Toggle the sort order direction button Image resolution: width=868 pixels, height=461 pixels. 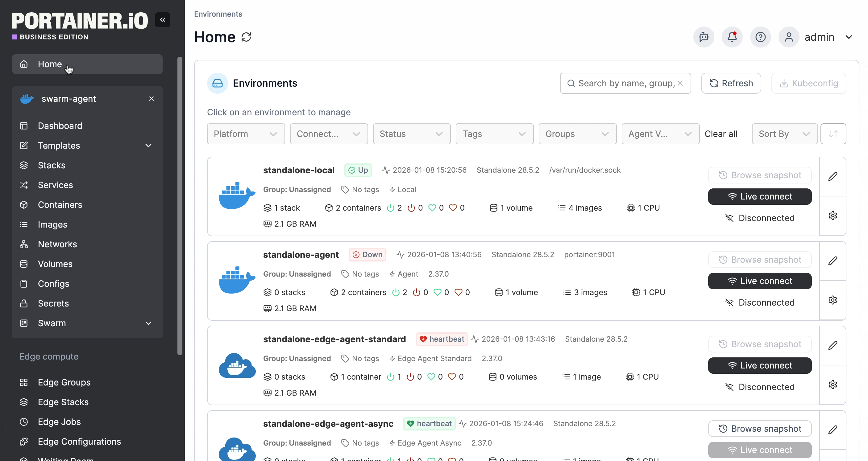coord(833,134)
